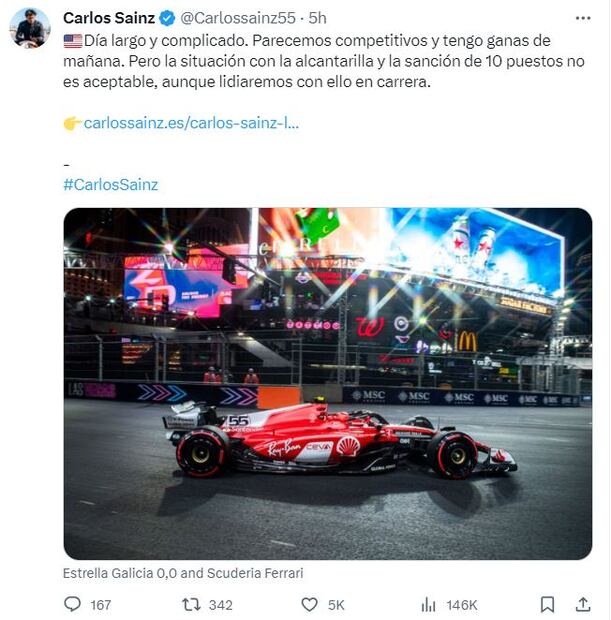
Task: Open the @Carlossainz55 handle
Action: (x=240, y=18)
